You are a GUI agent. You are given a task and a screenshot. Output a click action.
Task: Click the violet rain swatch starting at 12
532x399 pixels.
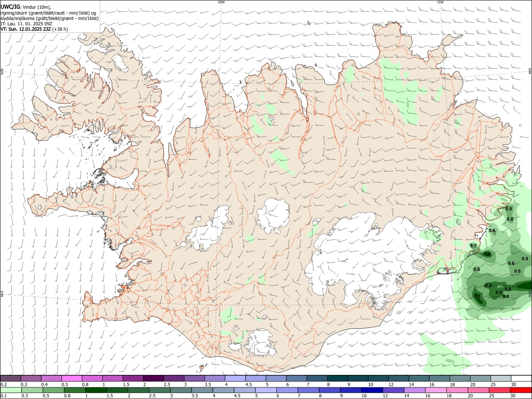pyautogui.click(x=393, y=390)
